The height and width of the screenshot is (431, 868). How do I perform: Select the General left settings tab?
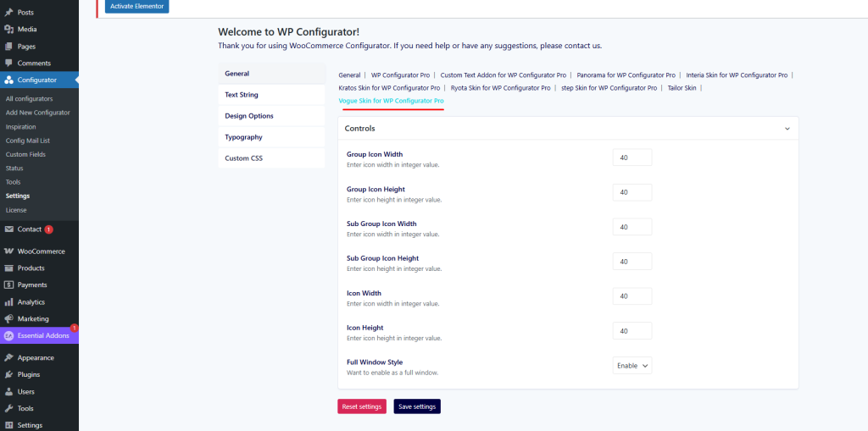(271, 74)
